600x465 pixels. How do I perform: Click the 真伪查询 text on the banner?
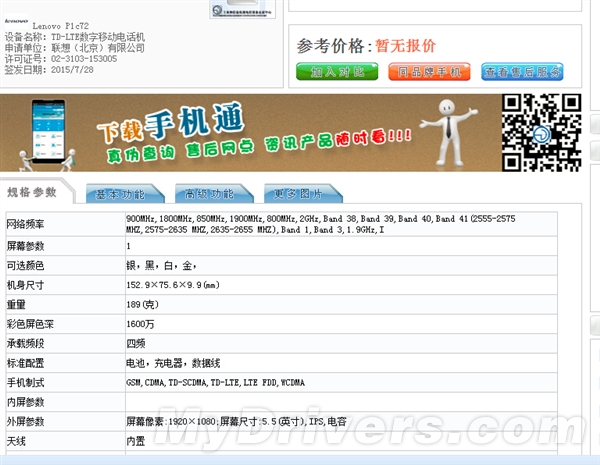tap(140, 153)
